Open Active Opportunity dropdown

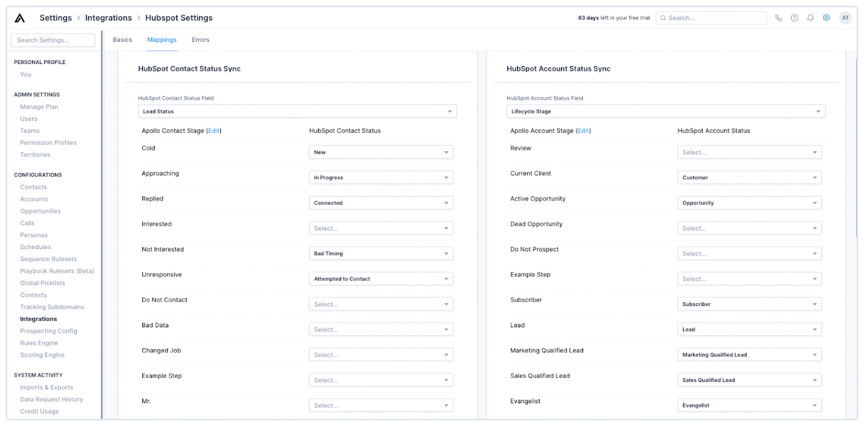pyautogui.click(x=750, y=203)
